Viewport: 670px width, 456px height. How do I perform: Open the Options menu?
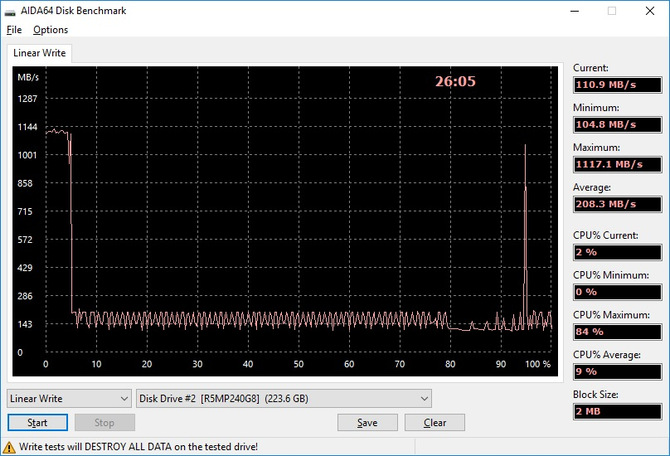pos(50,30)
